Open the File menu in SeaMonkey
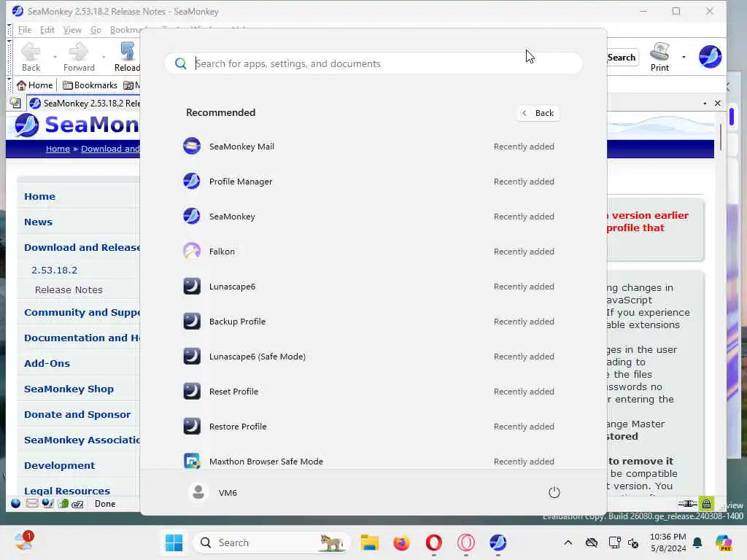Screen dimensions: 747x560 coord(25,30)
